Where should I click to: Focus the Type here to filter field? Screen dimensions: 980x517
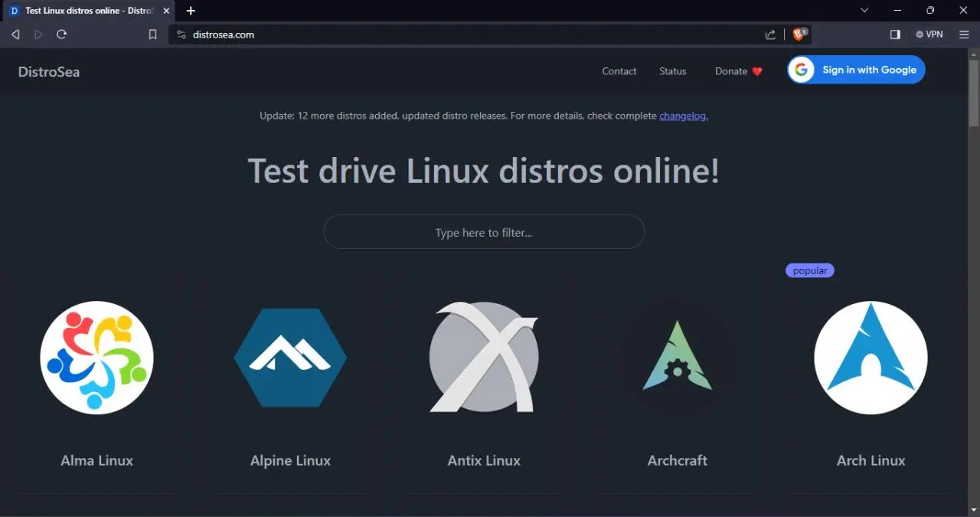[484, 232]
